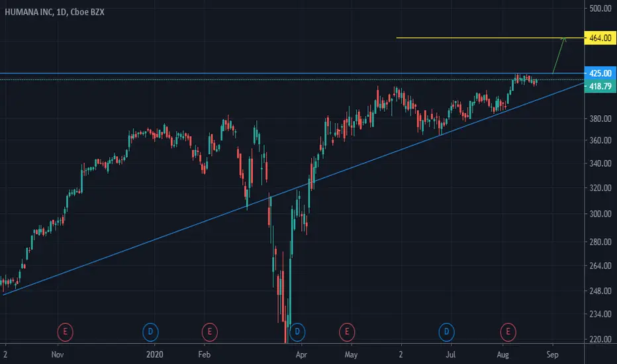Click the dividend marker near 2020

[x=150, y=332]
